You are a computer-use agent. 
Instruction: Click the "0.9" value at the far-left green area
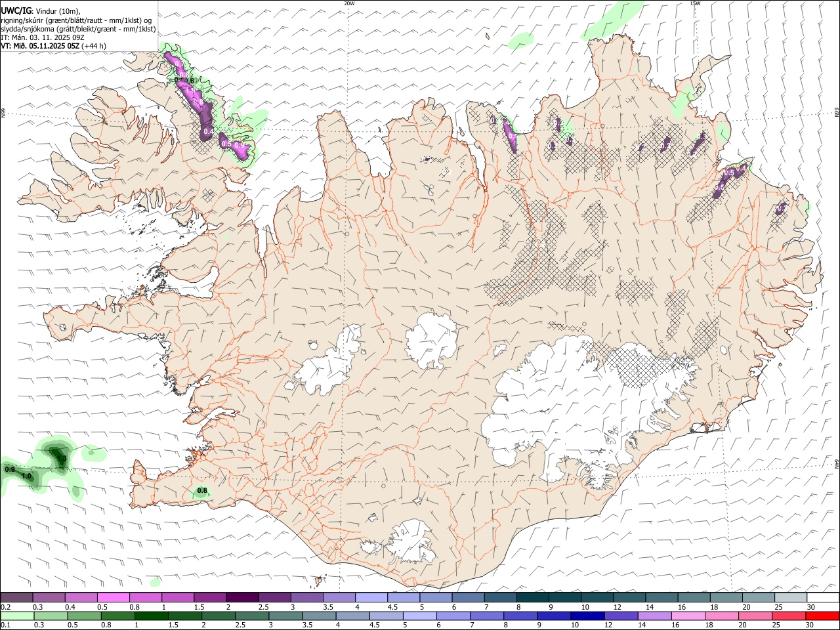click(x=10, y=469)
